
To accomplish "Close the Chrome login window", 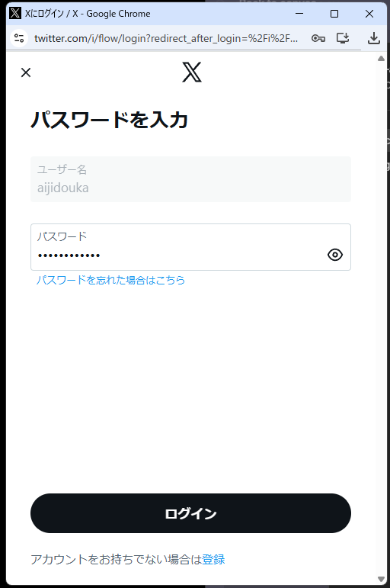I will (369, 14).
